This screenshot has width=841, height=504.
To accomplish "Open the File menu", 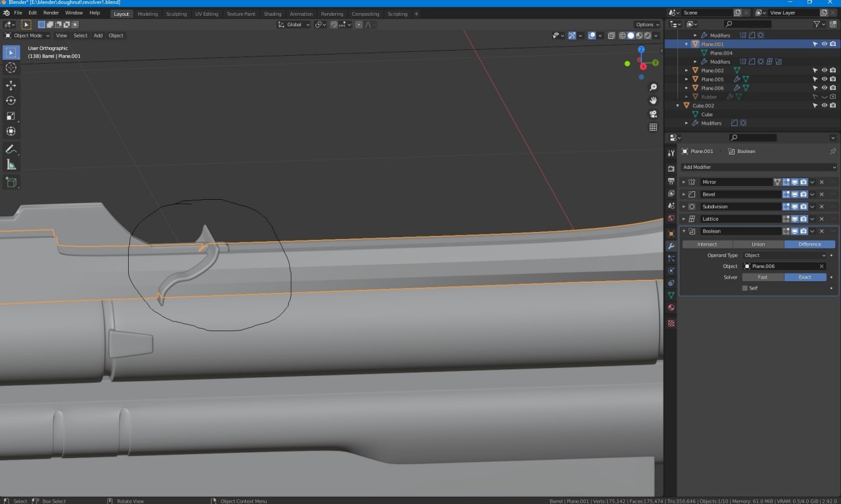I will (x=17, y=12).
